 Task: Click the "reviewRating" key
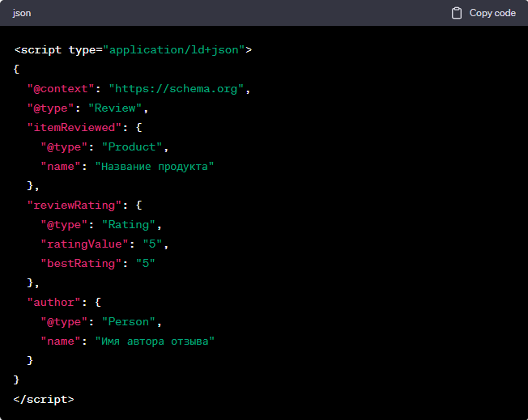point(74,206)
